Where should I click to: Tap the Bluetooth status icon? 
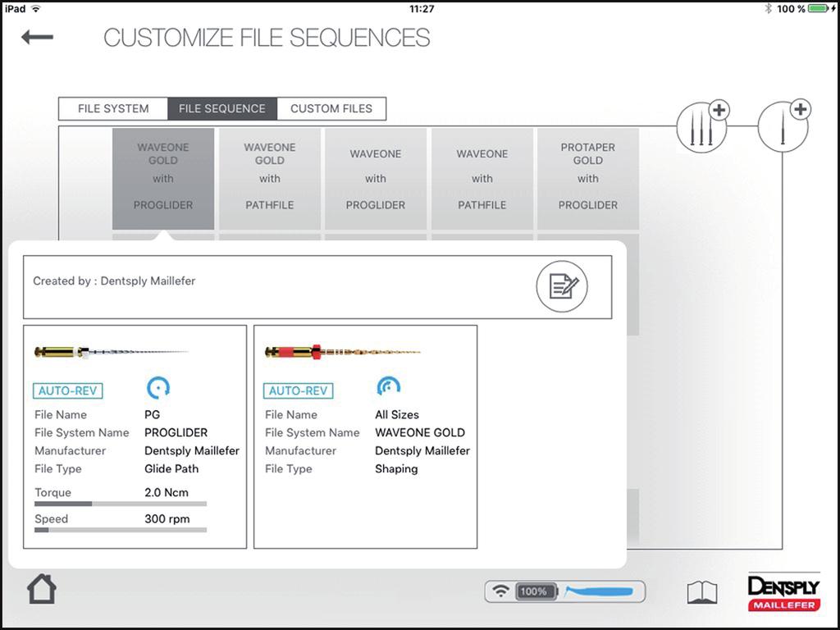pos(768,8)
